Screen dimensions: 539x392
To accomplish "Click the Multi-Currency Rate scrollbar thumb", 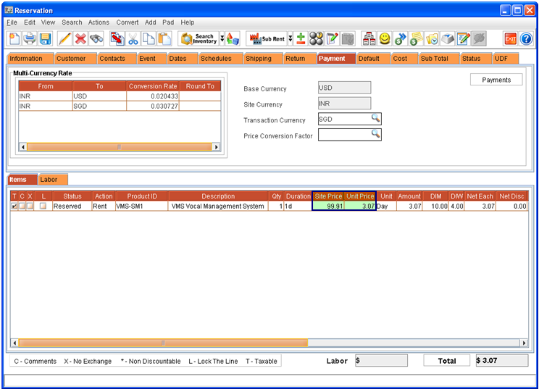I will (120, 147).
